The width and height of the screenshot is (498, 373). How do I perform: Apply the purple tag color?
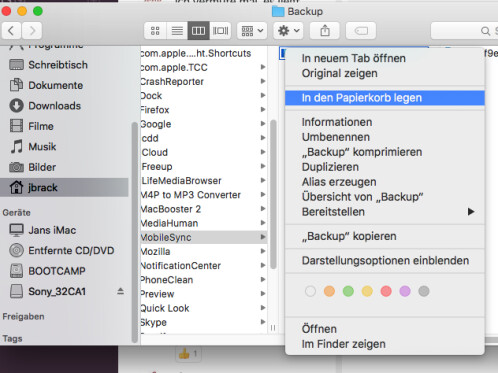(405, 291)
